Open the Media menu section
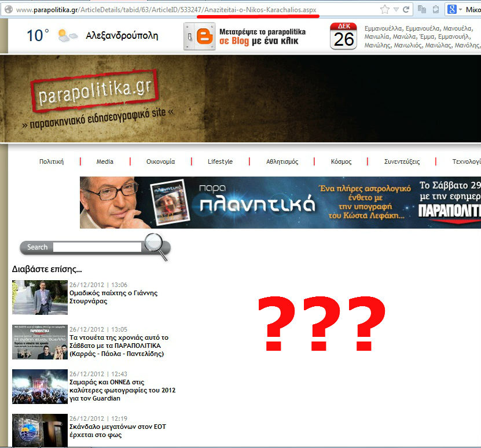 coord(105,161)
